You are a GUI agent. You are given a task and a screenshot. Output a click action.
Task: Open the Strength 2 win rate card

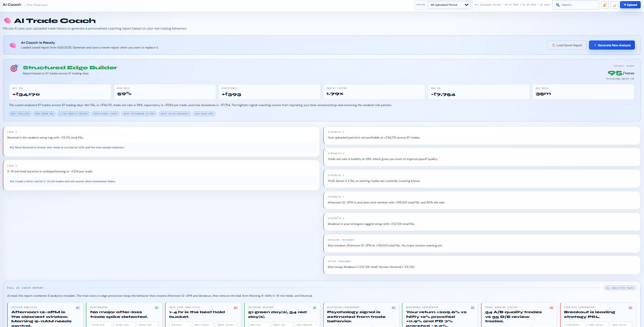click(482, 157)
